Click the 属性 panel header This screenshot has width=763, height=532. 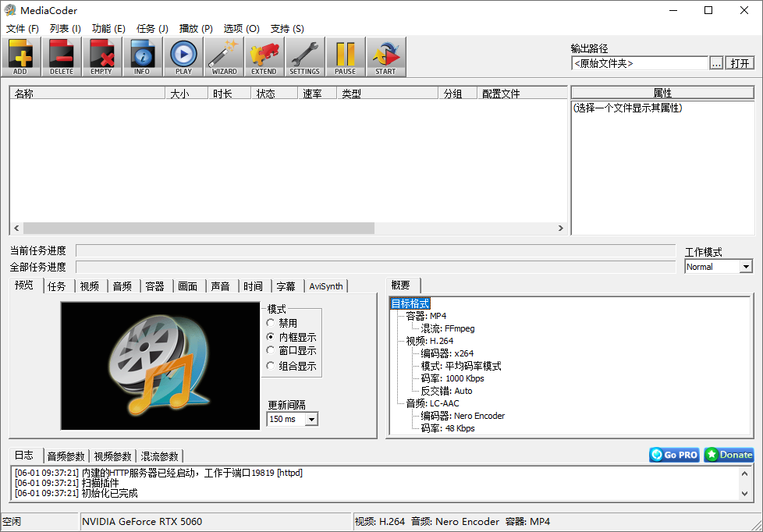[x=662, y=93]
